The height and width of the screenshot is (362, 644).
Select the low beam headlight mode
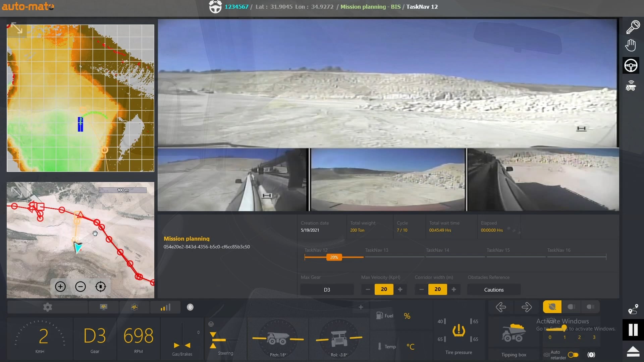point(572,307)
